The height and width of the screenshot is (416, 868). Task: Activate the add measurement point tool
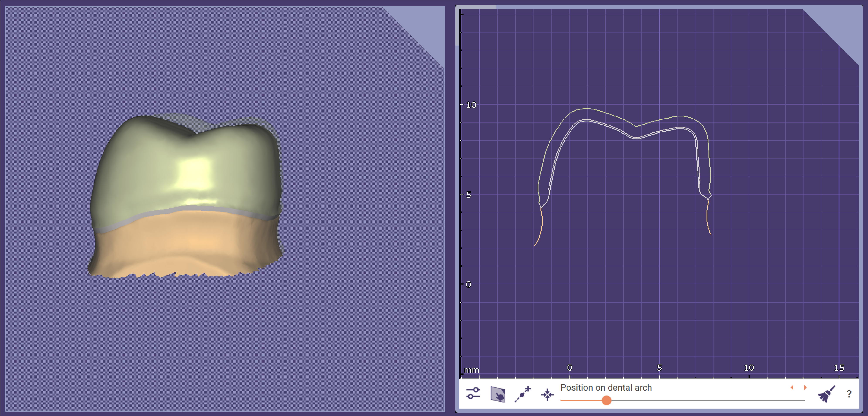pyautogui.click(x=523, y=394)
